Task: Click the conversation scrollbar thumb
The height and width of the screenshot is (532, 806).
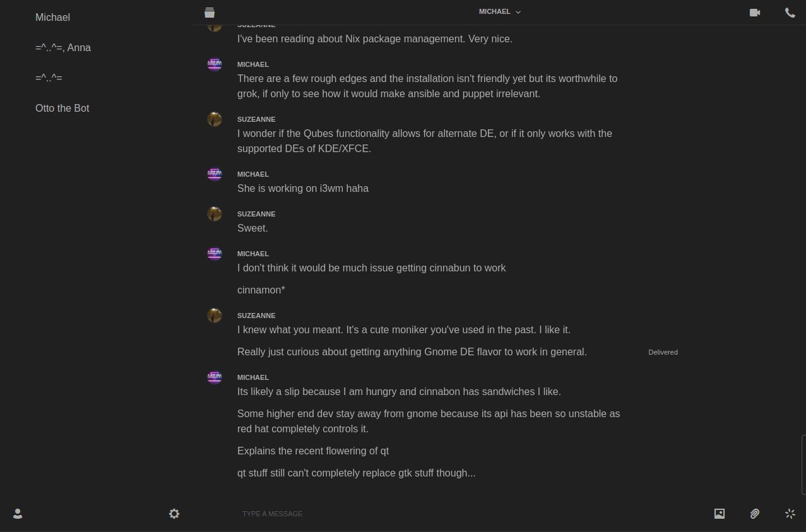Action: click(803, 464)
